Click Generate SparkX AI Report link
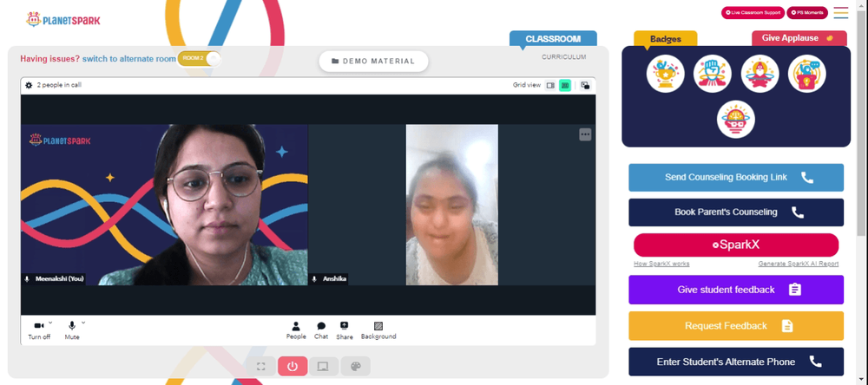 (799, 264)
